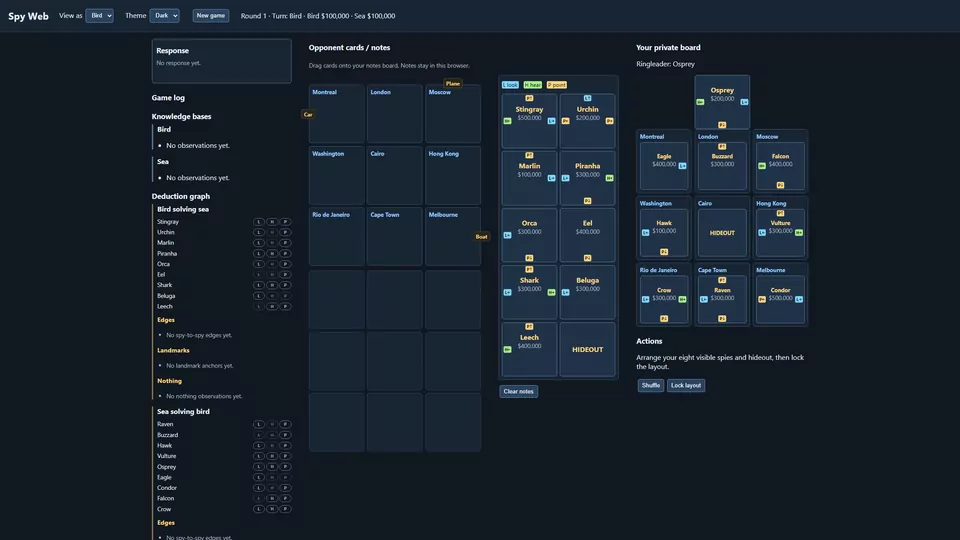Open the View as dropdown
The width and height of the screenshot is (960, 540).
point(99,16)
